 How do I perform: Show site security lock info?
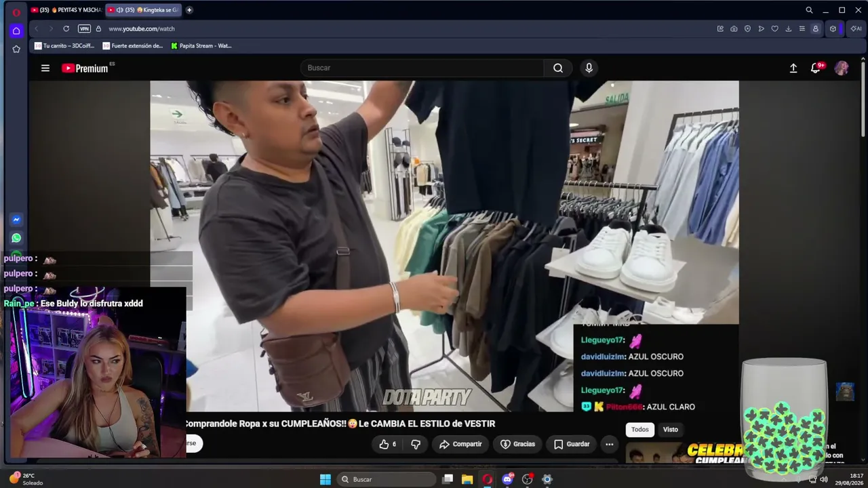[98, 28]
